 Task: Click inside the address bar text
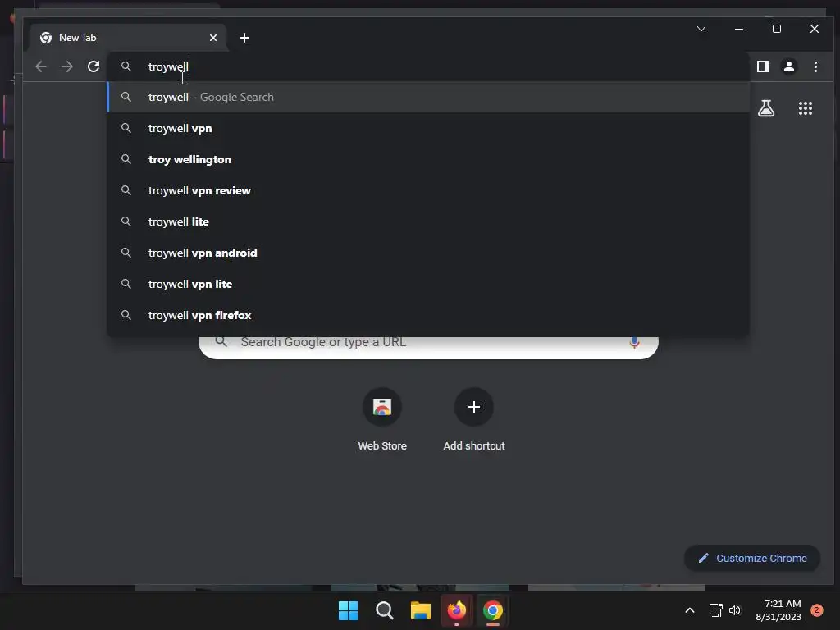pos(168,67)
